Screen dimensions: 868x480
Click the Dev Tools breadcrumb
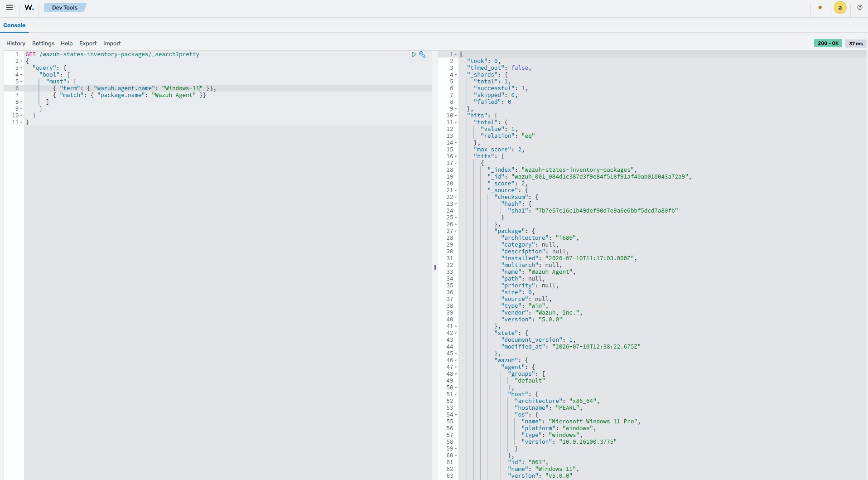(65, 8)
